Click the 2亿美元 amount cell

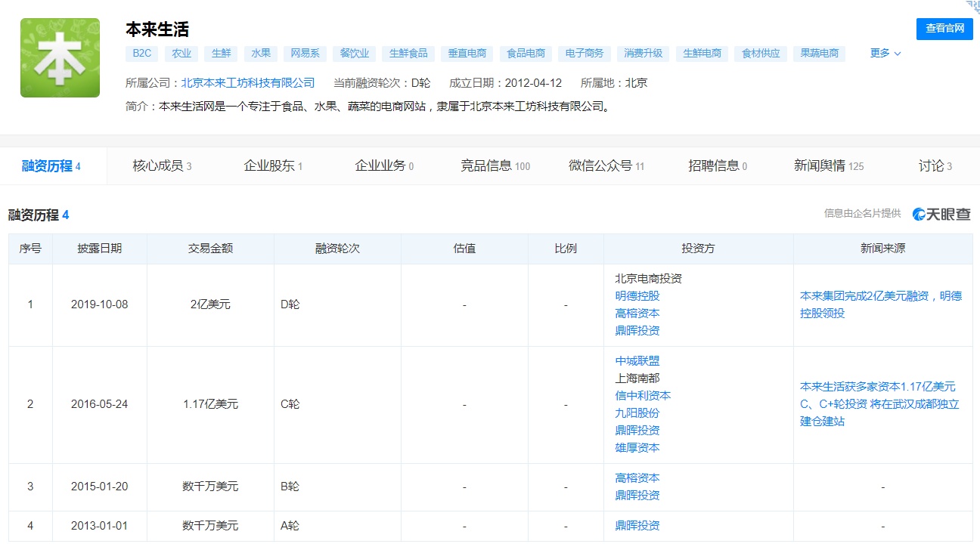click(x=210, y=305)
